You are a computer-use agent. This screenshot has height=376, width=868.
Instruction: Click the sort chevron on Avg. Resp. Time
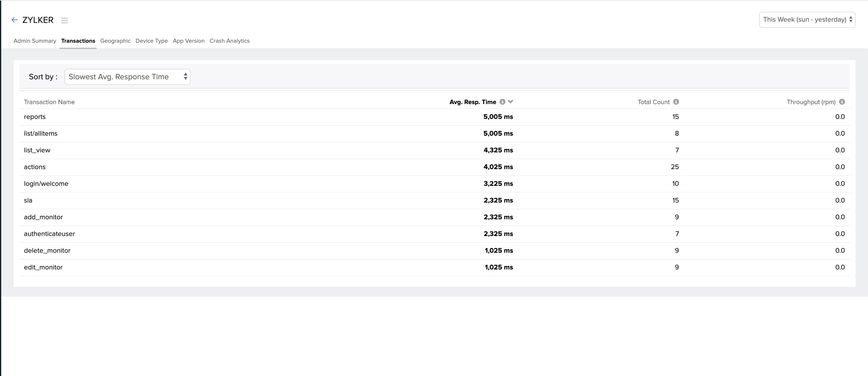coord(510,102)
